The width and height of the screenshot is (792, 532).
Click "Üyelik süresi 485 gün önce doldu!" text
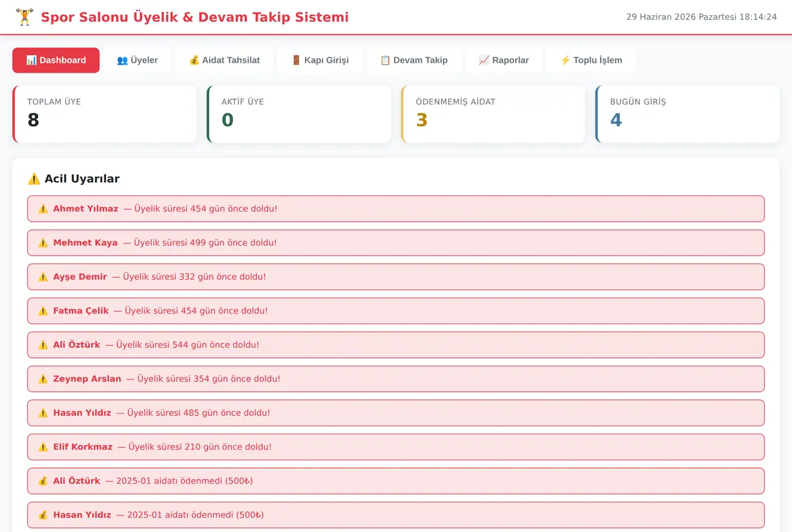199,413
